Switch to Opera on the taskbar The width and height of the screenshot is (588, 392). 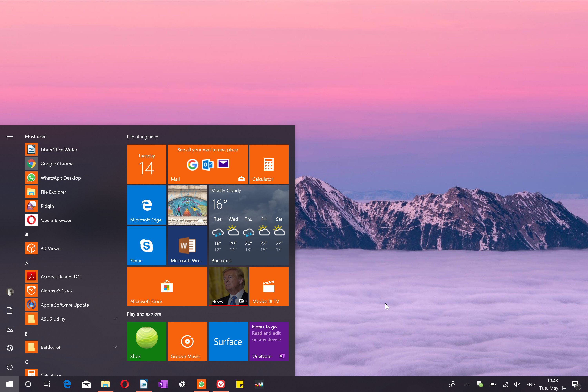click(124, 384)
